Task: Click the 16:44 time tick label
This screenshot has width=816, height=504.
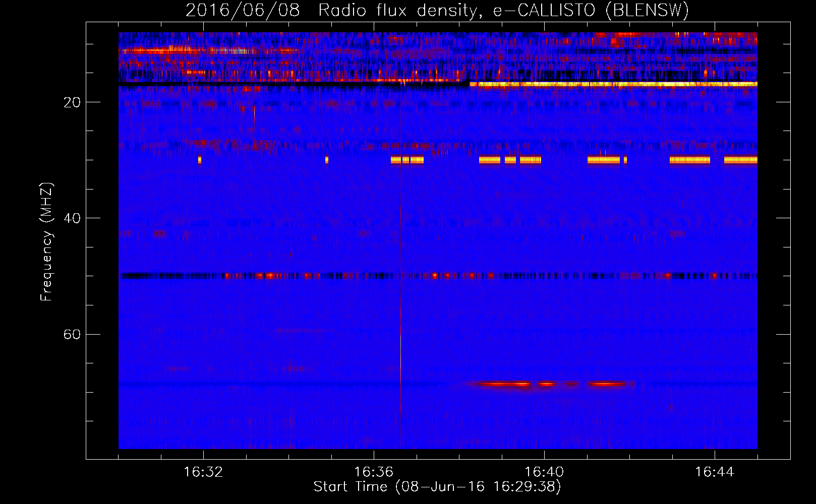Action: click(x=715, y=472)
